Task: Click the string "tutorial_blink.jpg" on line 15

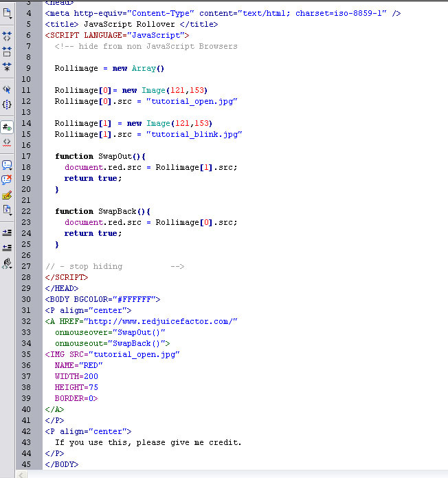Action: pos(194,134)
